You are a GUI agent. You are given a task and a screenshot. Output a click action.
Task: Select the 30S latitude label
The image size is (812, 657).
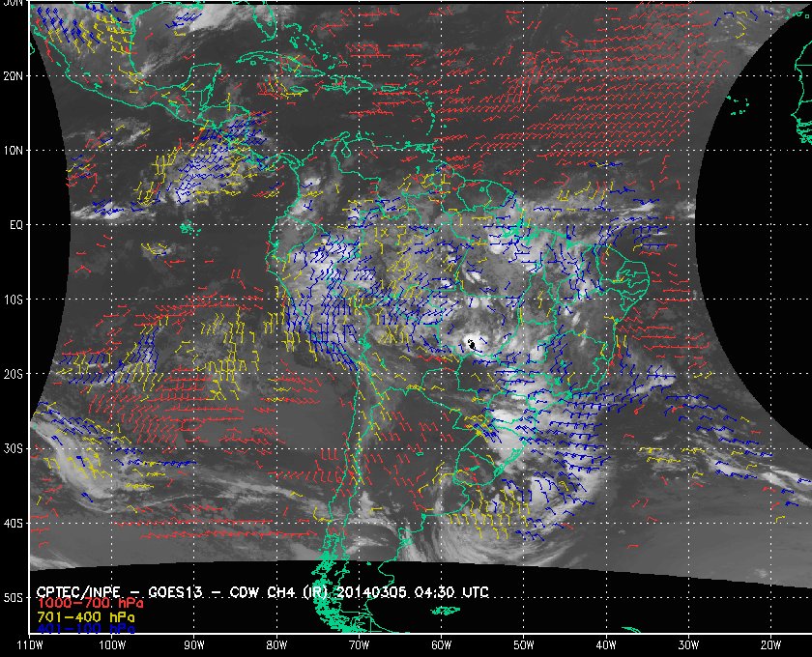[13, 448]
